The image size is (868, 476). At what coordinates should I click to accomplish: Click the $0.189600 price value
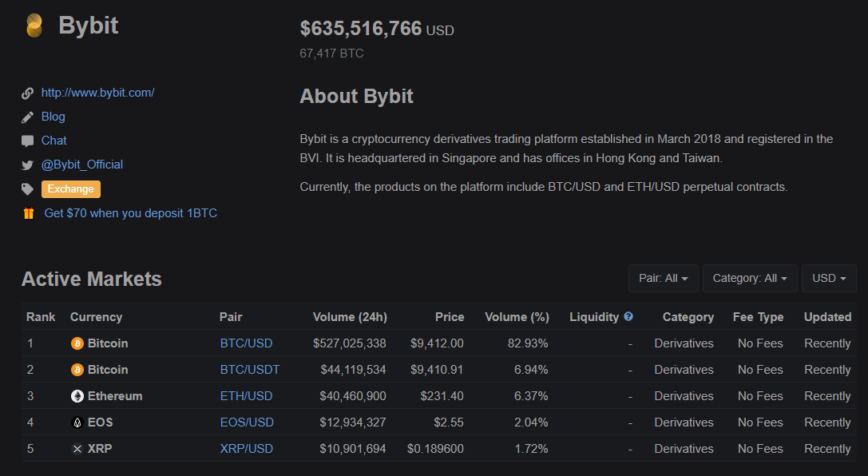coord(436,449)
